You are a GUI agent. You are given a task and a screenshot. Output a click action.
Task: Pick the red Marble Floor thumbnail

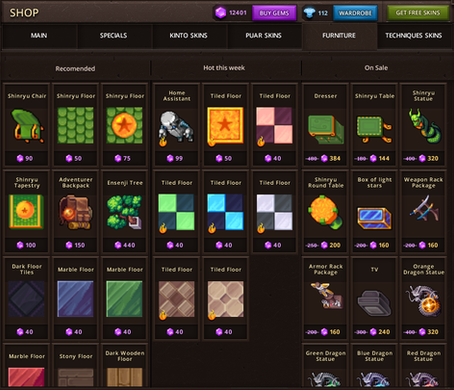[26, 377]
